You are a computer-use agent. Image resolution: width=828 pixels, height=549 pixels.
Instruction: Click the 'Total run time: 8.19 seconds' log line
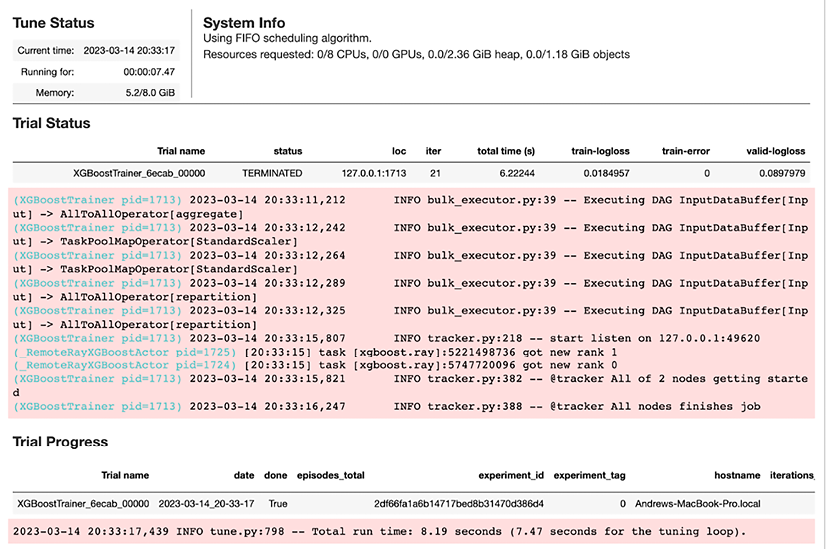379,532
